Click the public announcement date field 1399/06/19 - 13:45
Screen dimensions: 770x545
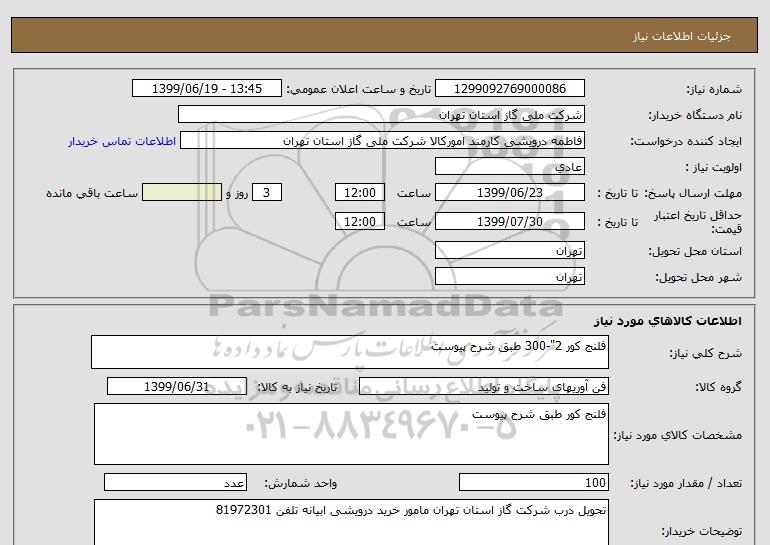(x=207, y=88)
